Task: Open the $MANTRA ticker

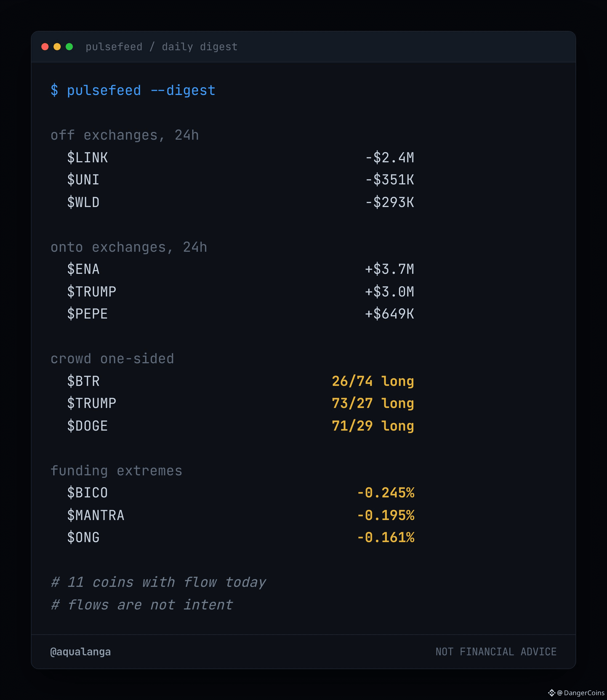Action: (96, 515)
